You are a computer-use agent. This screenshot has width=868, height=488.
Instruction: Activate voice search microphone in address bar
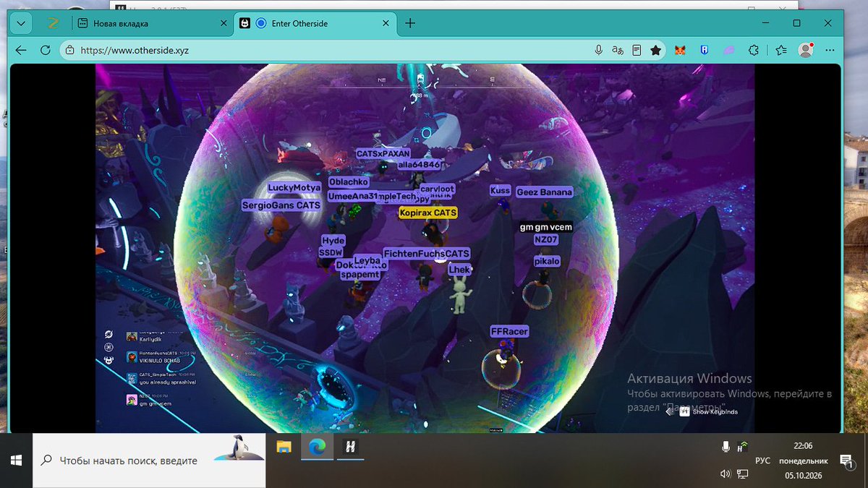tap(599, 51)
